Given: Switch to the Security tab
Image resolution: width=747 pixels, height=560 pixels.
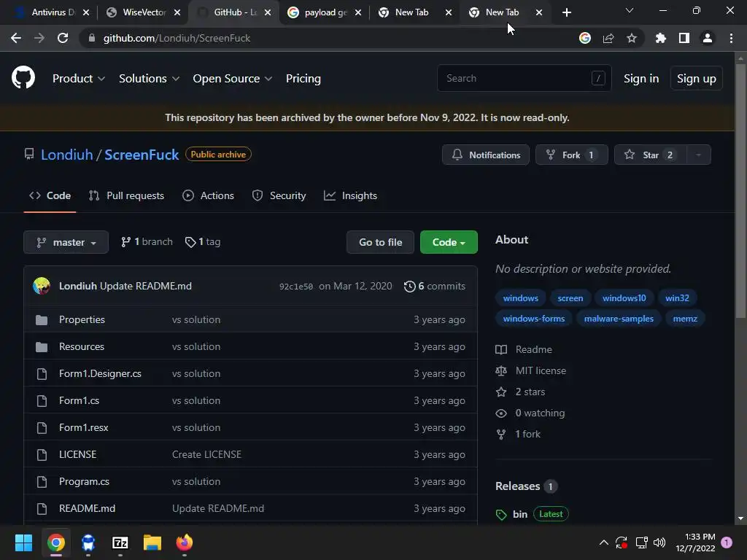Looking at the screenshot, I should point(279,195).
